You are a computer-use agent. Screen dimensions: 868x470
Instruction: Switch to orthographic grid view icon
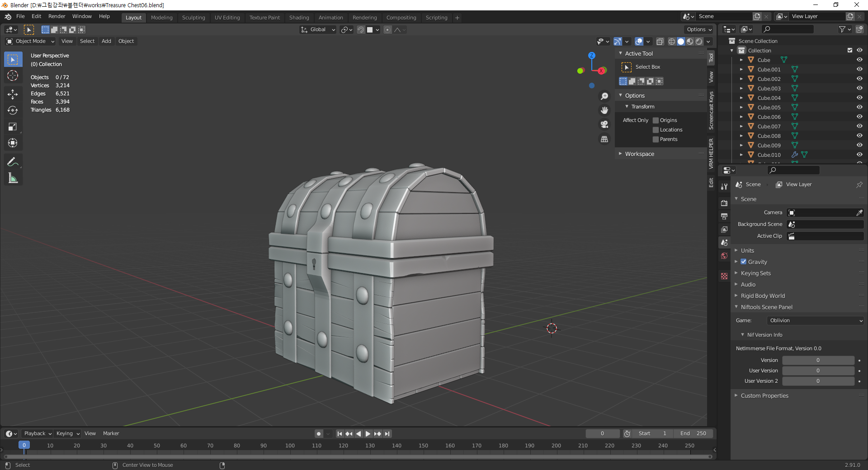click(x=604, y=139)
